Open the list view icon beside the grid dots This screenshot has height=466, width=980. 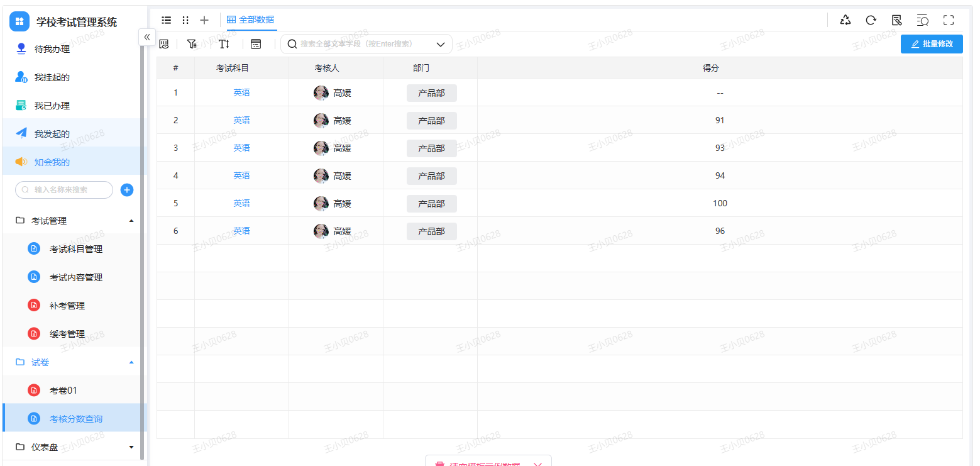[167, 20]
